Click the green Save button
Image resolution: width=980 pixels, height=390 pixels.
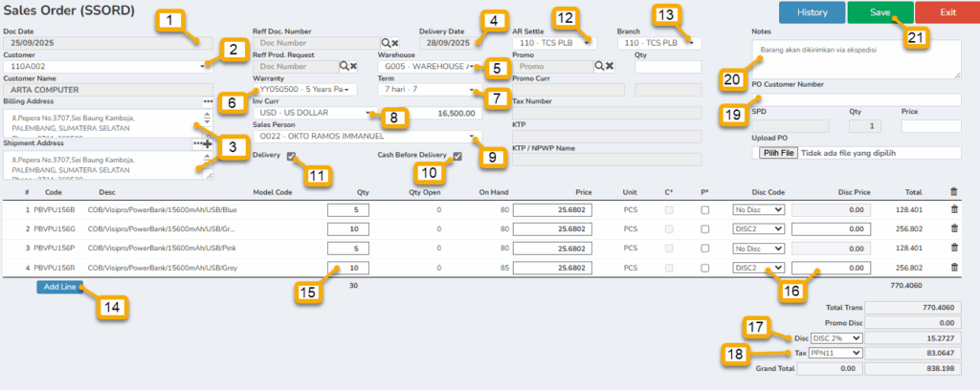pyautogui.click(x=880, y=12)
